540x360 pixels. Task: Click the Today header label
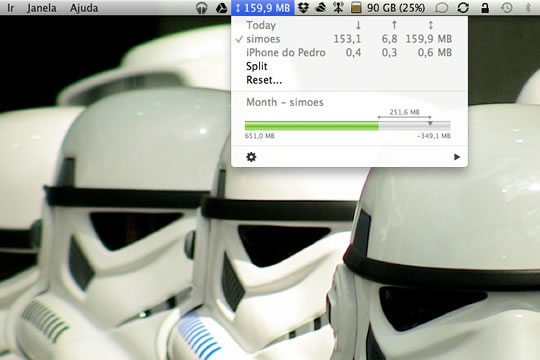[261, 25]
